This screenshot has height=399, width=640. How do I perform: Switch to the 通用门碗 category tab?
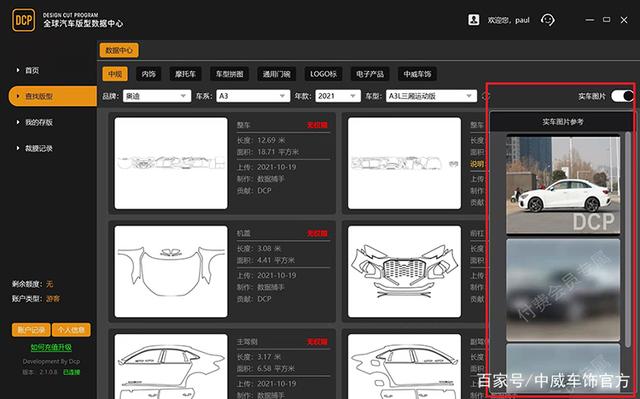pos(276,74)
